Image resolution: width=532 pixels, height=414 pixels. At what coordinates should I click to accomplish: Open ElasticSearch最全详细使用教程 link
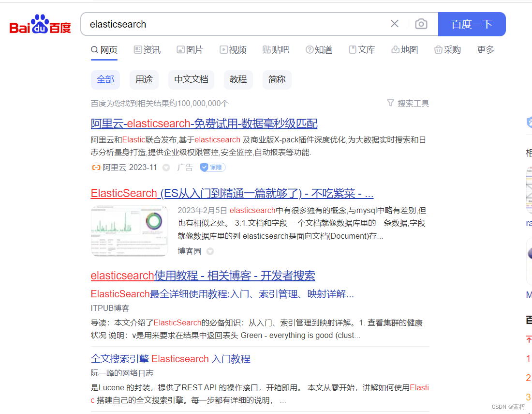coord(222,294)
